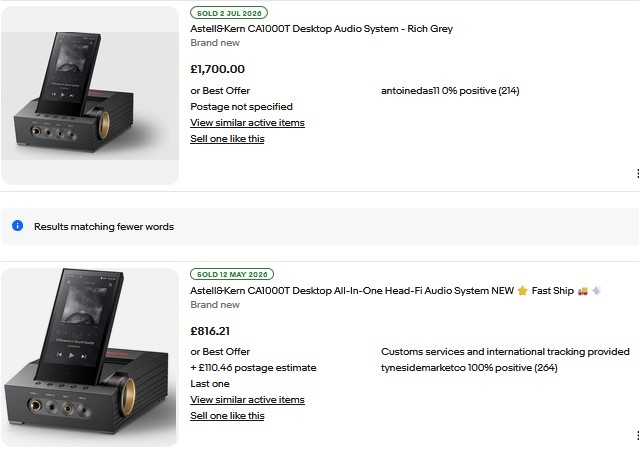Select seller tynesidemarketco feedback text

(x=469, y=368)
